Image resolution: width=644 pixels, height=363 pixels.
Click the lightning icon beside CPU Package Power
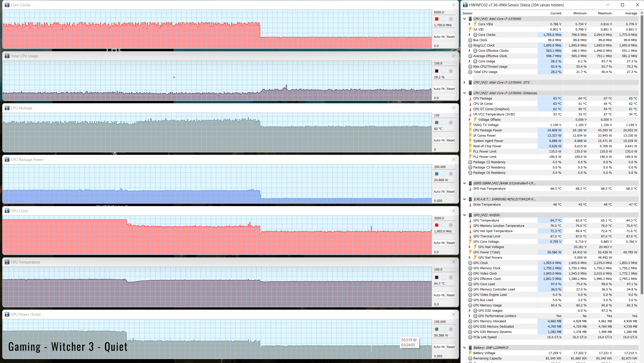pyautogui.click(x=470, y=130)
